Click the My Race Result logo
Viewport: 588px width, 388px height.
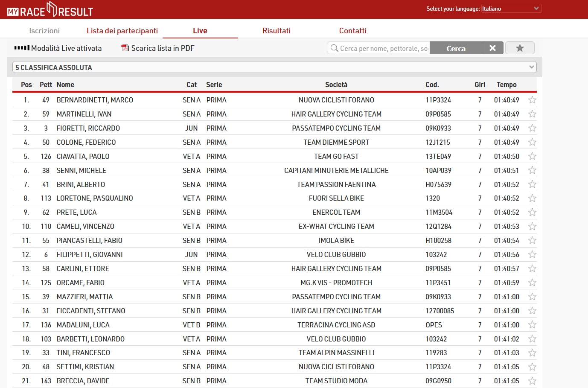(50, 9)
